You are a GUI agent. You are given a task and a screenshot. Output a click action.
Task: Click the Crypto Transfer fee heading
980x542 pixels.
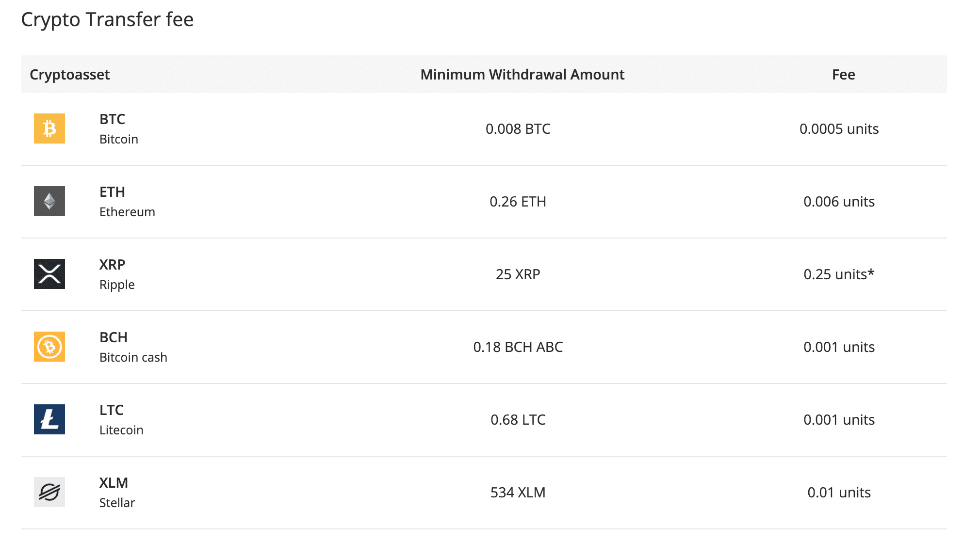pos(108,20)
